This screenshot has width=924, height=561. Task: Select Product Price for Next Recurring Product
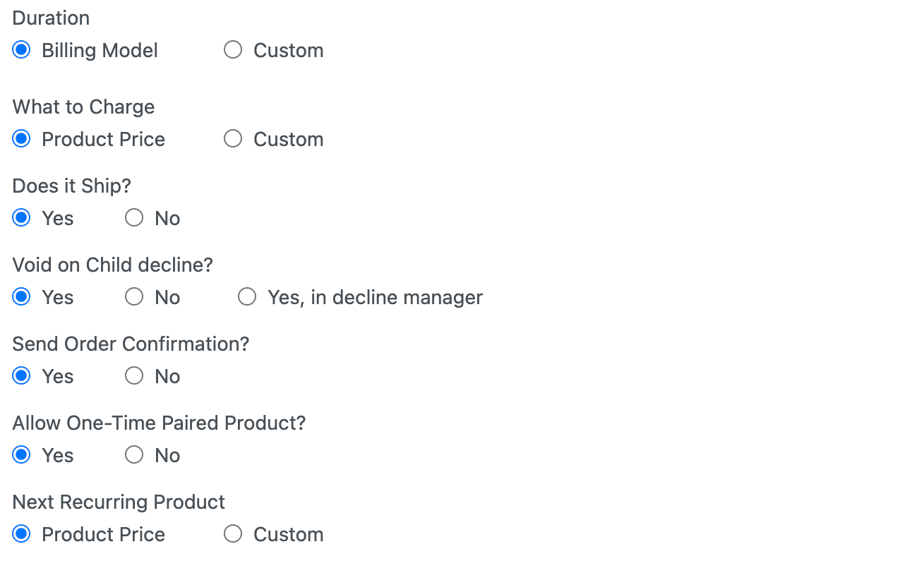(x=22, y=534)
